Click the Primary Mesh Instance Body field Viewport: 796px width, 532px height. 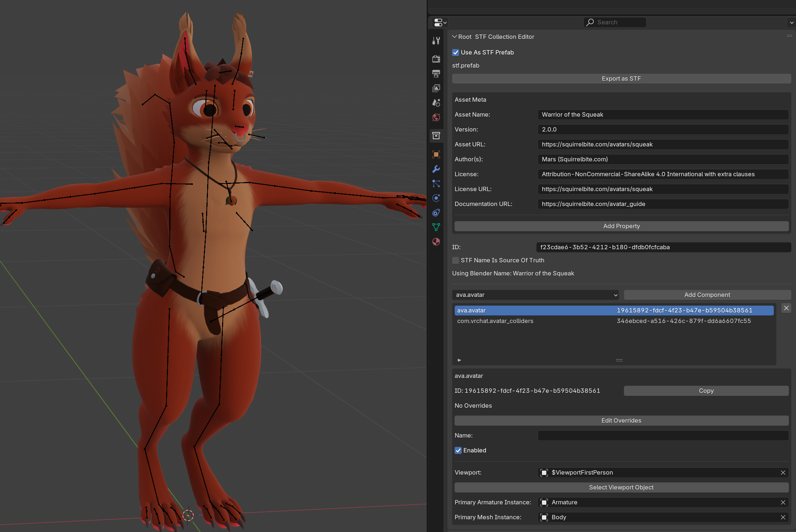(663, 517)
